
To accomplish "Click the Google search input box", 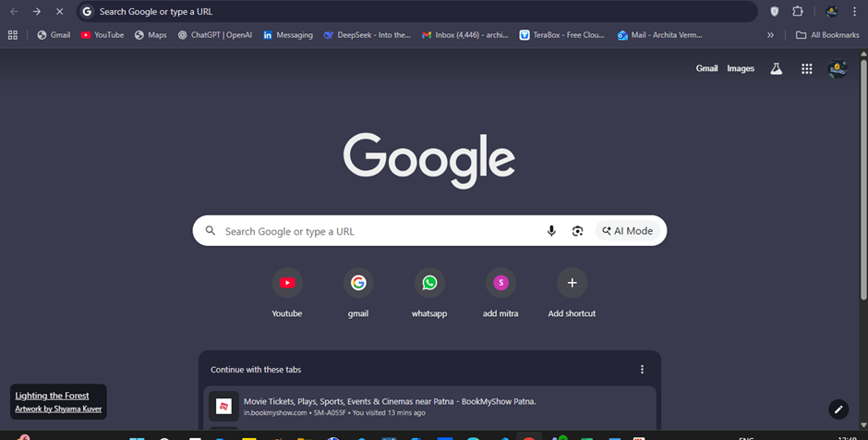I will pyautogui.click(x=379, y=231).
